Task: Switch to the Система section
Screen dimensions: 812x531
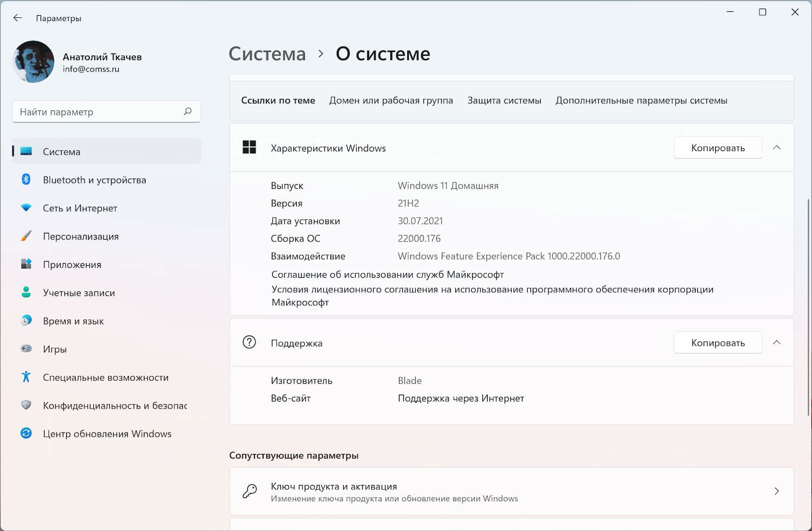Action: coord(61,152)
